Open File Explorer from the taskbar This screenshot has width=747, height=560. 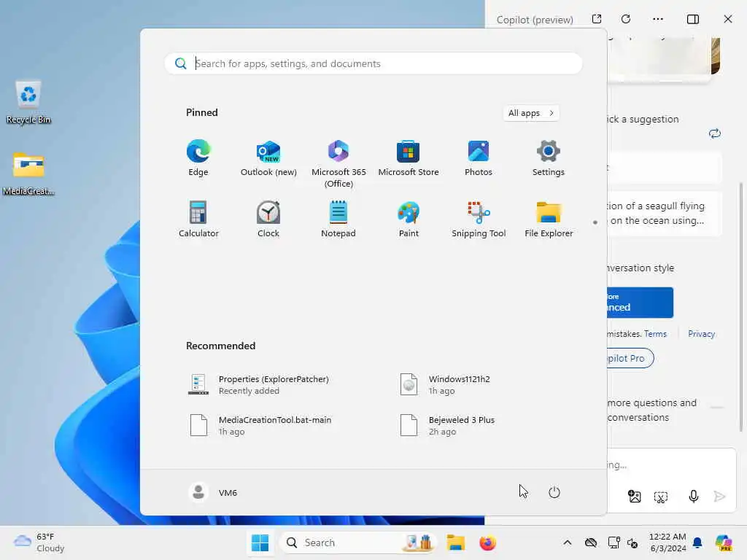[x=455, y=542]
